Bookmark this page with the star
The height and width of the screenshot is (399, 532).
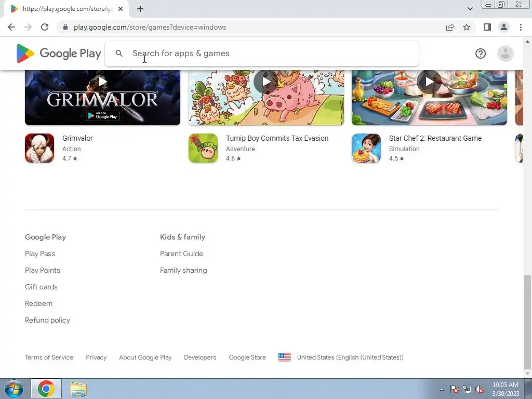point(467,27)
